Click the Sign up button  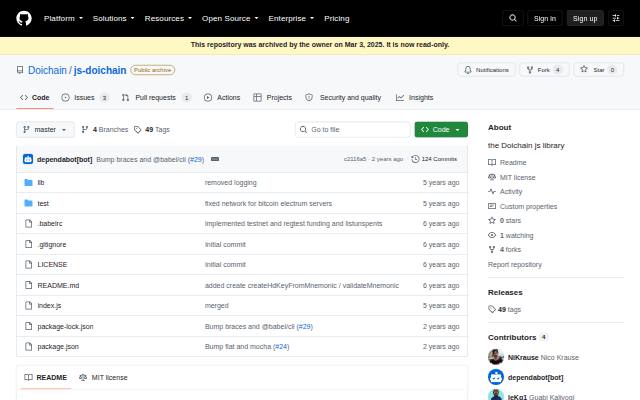pyautogui.click(x=585, y=18)
